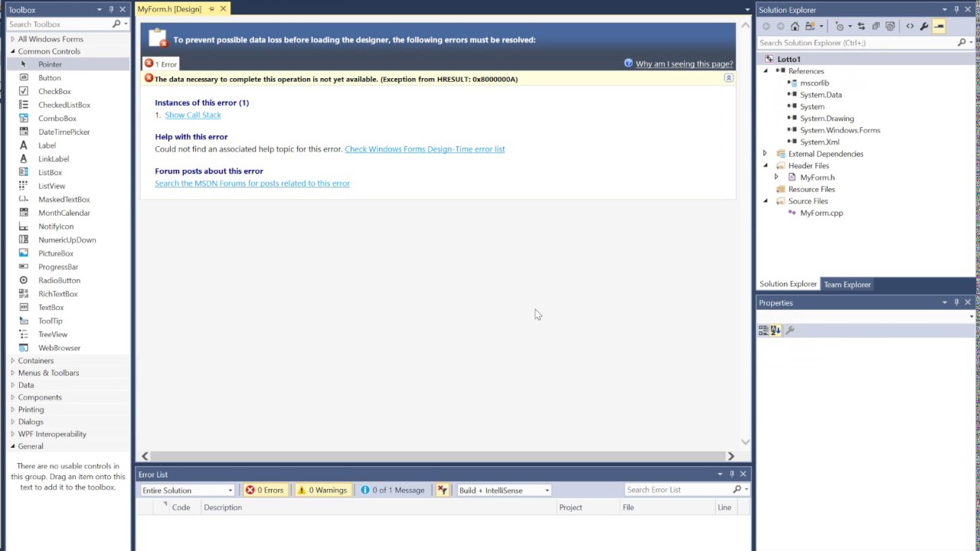Click magnifier icon in Toolbox search
Image resolution: width=980 pixels, height=551 pixels.
116,24
